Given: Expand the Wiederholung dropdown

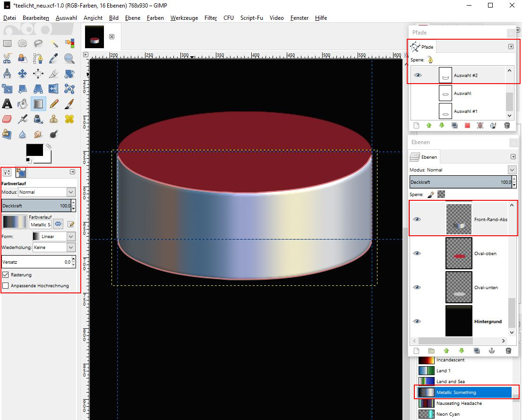Looking at the screenshot, I should 53,247.
